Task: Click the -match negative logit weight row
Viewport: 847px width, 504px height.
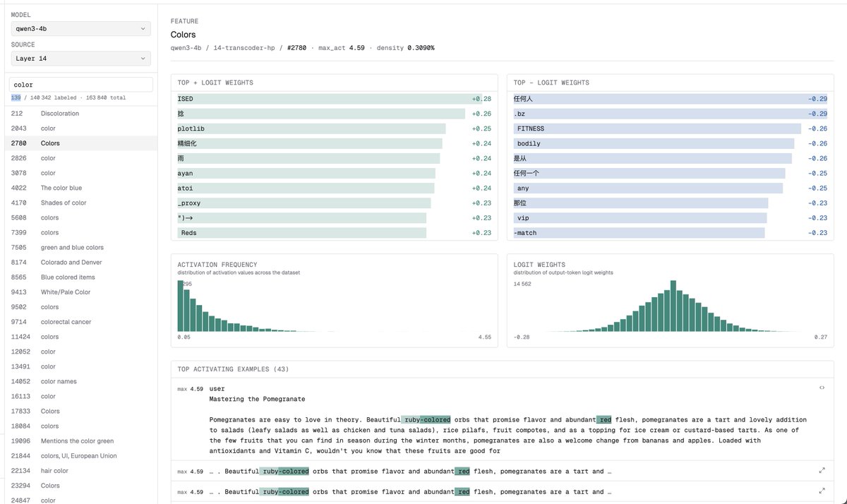Action: [x=671, y=232]
